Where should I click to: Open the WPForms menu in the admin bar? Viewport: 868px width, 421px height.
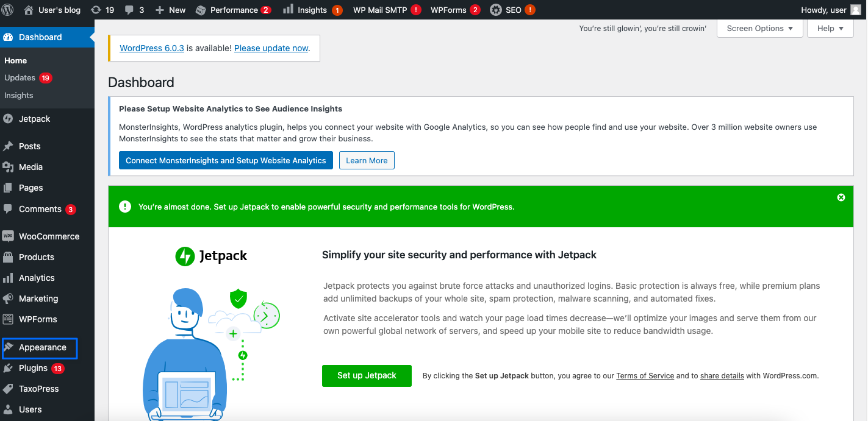click(x=455, y=10)
